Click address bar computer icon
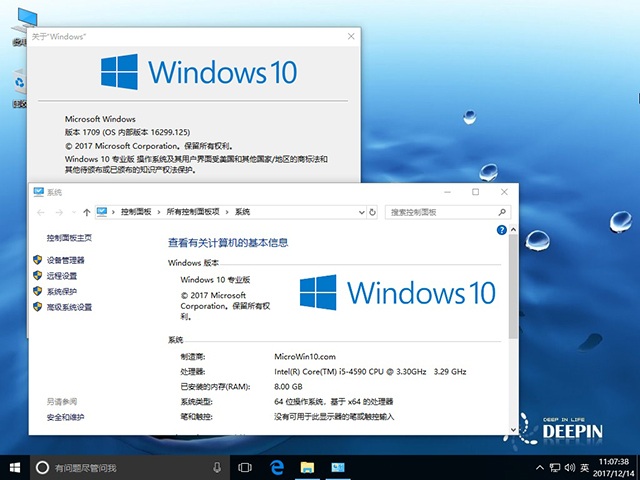The width and height of the screenshot is (640, 480). coord(102,212)
